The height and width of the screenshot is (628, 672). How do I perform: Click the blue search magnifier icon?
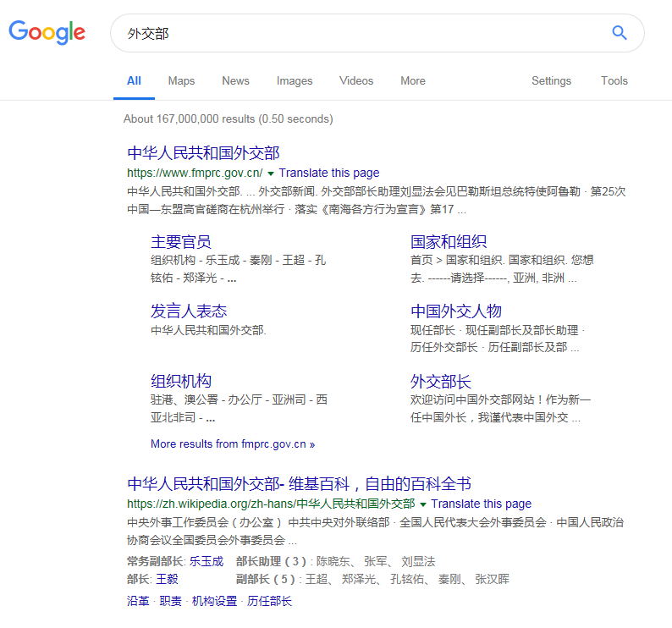(620, 32)
